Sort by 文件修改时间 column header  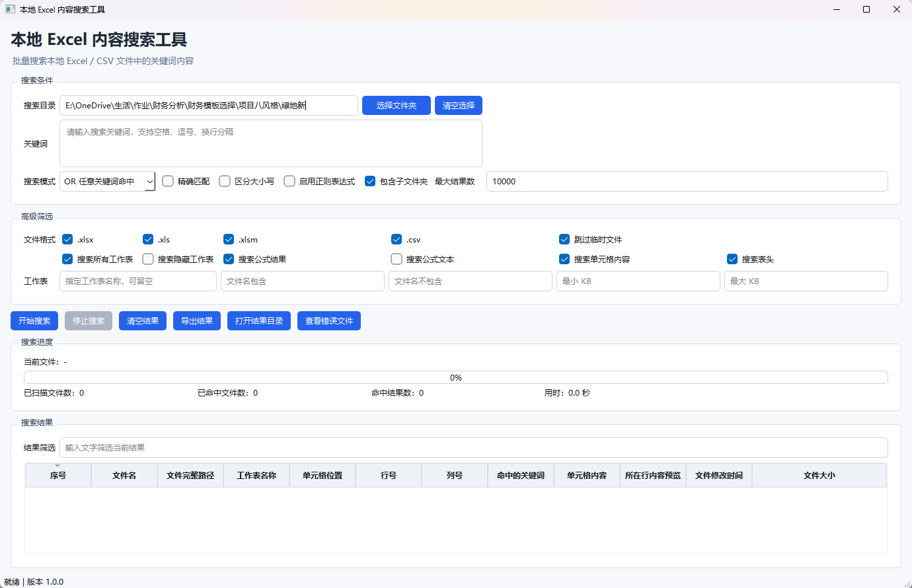[719, 475]
